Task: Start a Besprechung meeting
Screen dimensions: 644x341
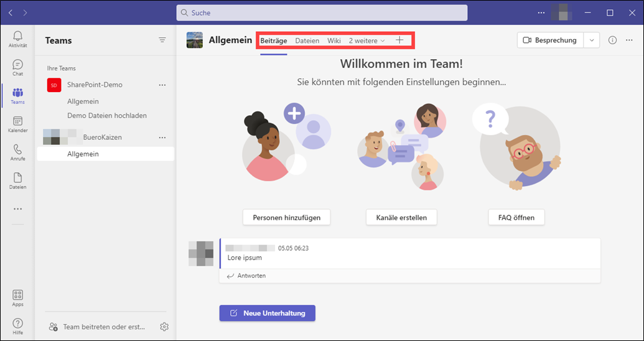Action: pos(551,40)
